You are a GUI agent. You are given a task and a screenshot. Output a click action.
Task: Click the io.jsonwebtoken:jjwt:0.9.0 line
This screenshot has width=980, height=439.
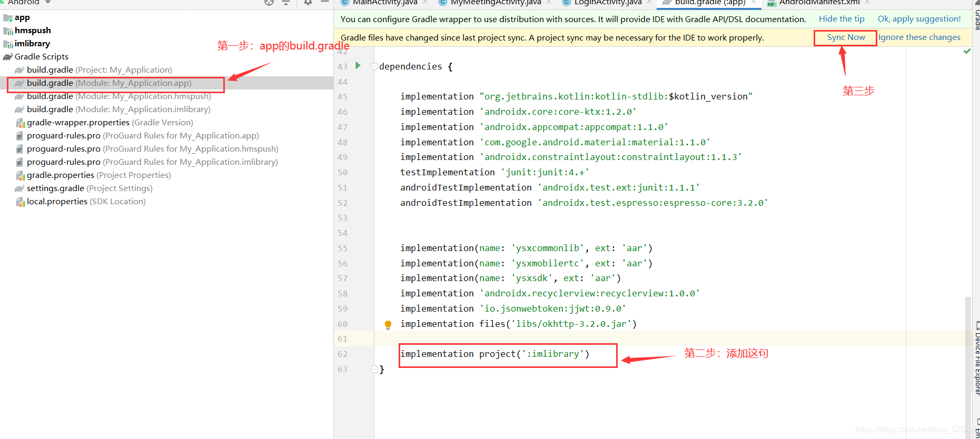513,308
